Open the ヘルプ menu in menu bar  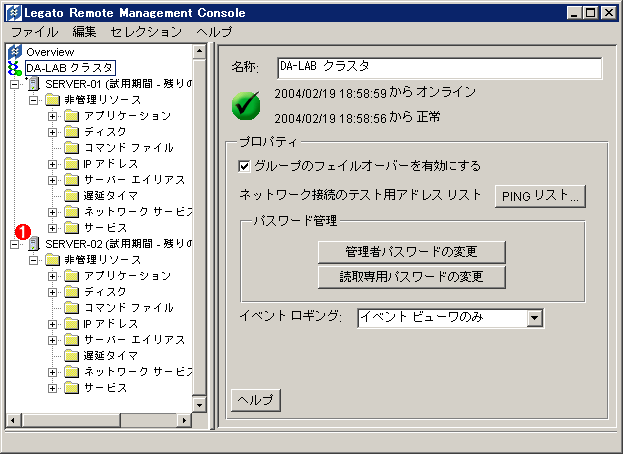(x=214, y=32)
